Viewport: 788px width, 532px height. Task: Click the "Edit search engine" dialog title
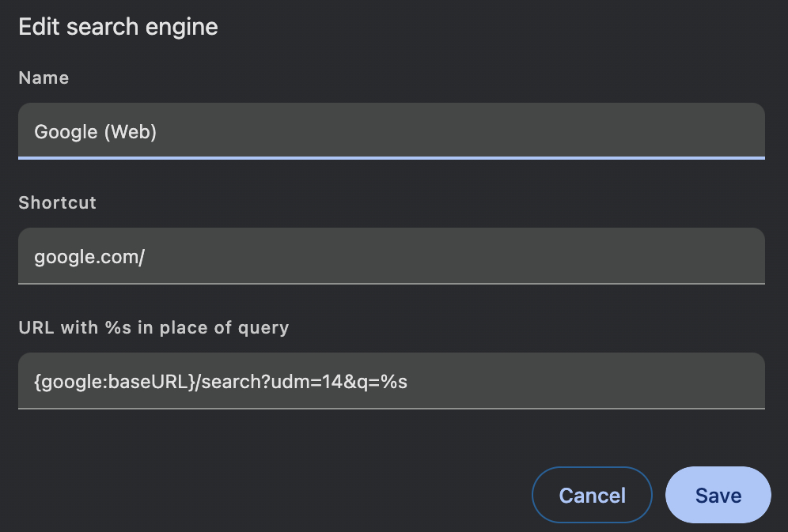[x=118, y=27]
